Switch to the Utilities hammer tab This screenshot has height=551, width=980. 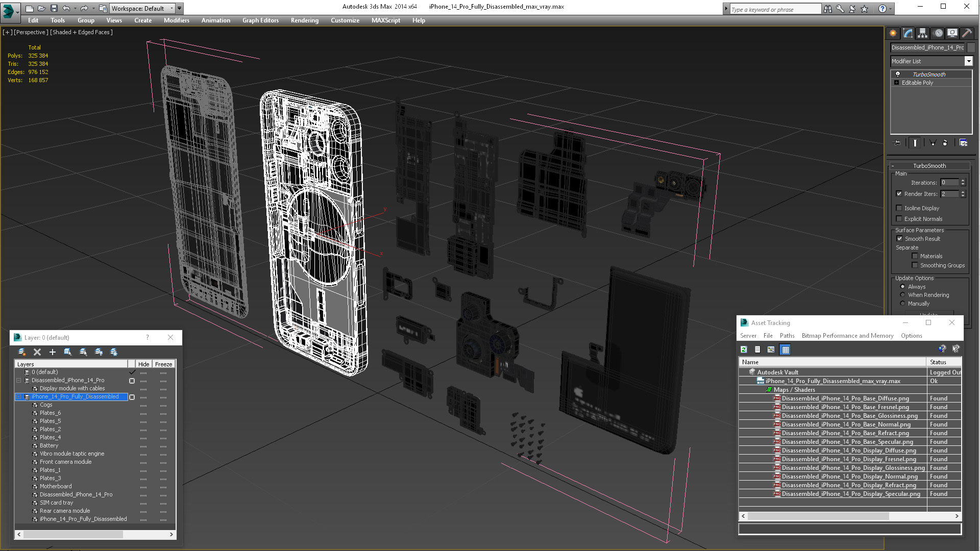tap(967, 33)
